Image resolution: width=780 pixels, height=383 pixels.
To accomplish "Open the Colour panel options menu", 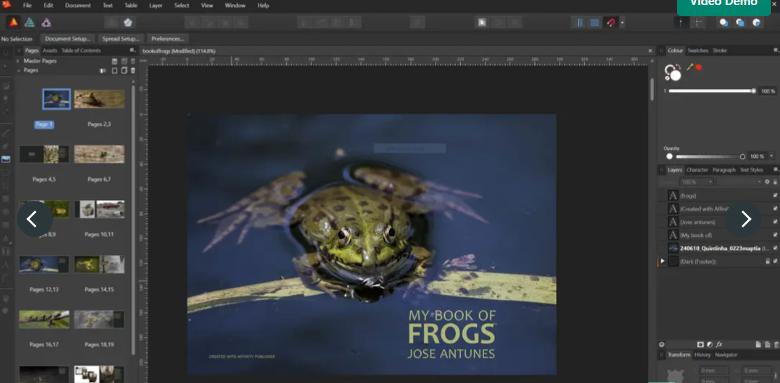I will tap(776, 51).
